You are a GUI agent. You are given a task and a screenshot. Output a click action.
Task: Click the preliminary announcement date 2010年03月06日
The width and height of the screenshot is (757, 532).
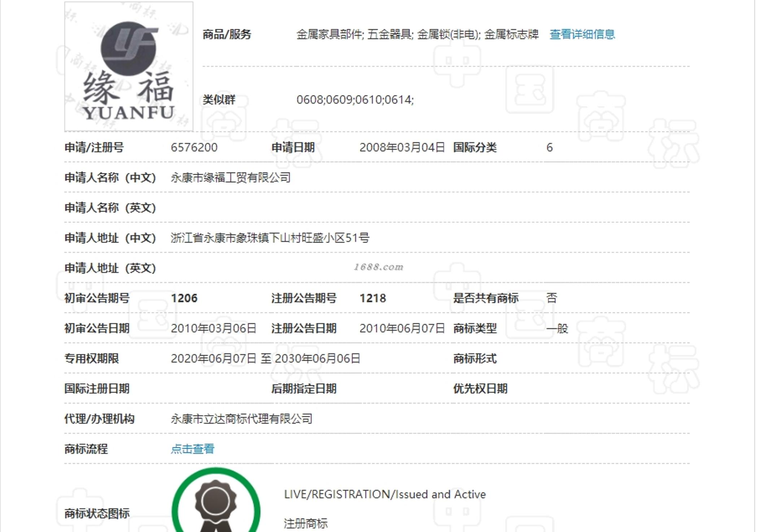[213, 329]
